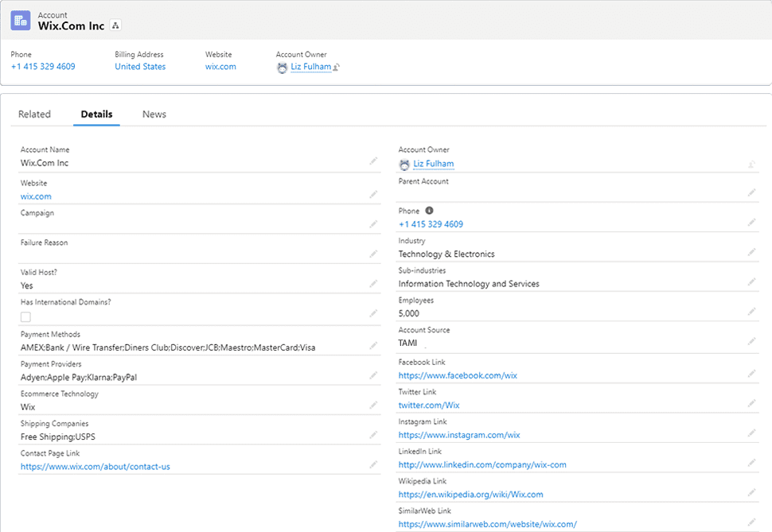Click Liz Fulham in Details Account Owner
The height and width of the screenshot is (532, 772).
tap(433, 164)
